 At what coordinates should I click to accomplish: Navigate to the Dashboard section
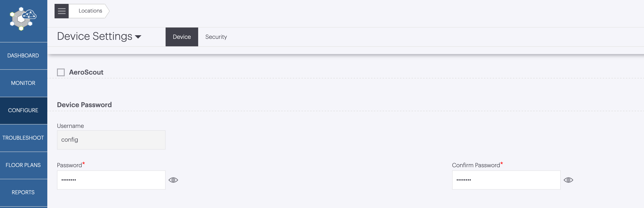23,55
